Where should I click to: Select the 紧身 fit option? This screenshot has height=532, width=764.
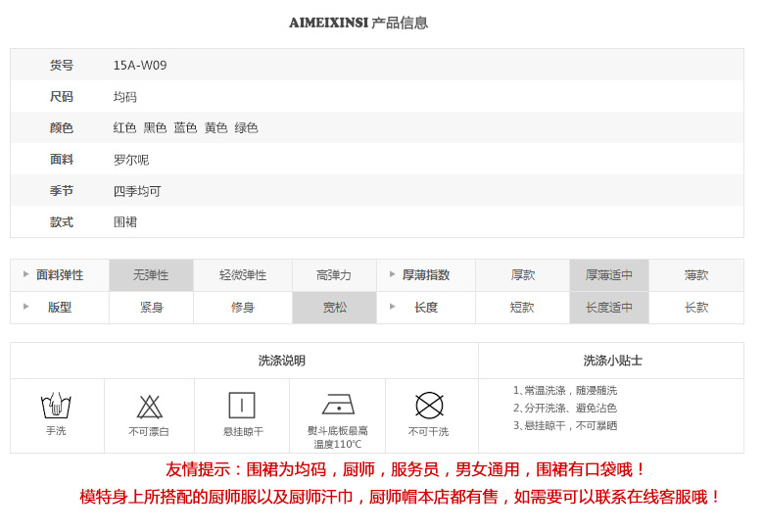(x=151, y=308)
